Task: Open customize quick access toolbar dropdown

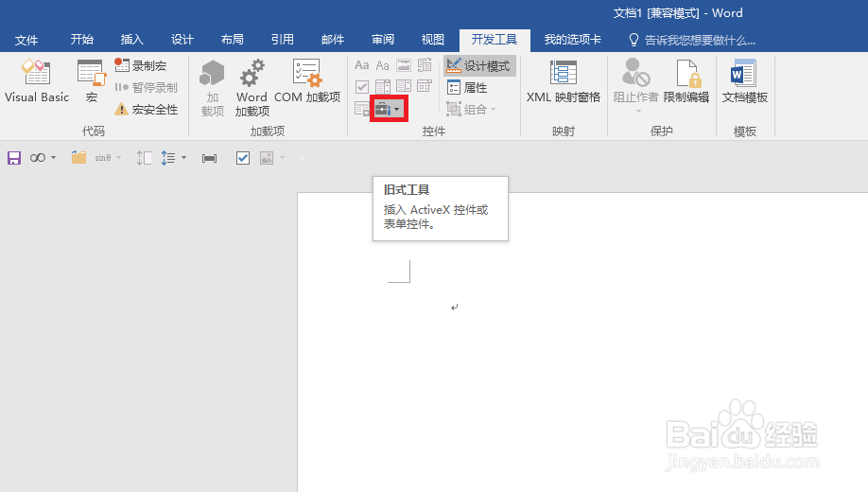Action: coord(302,158)
